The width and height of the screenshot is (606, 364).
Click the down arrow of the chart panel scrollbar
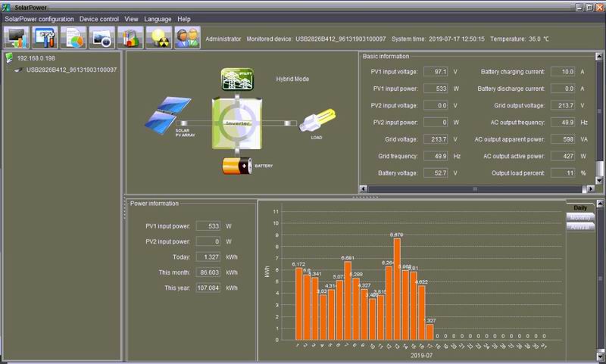point(600,356)
